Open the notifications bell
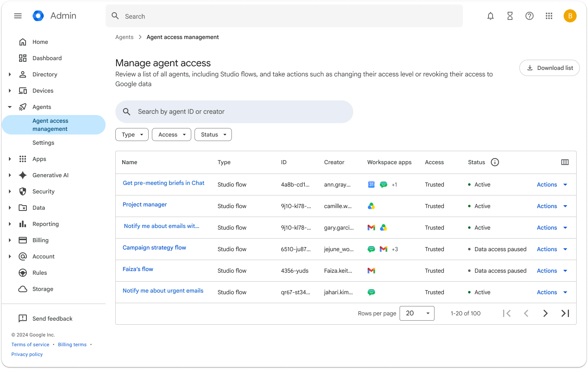 pos(491,16)
